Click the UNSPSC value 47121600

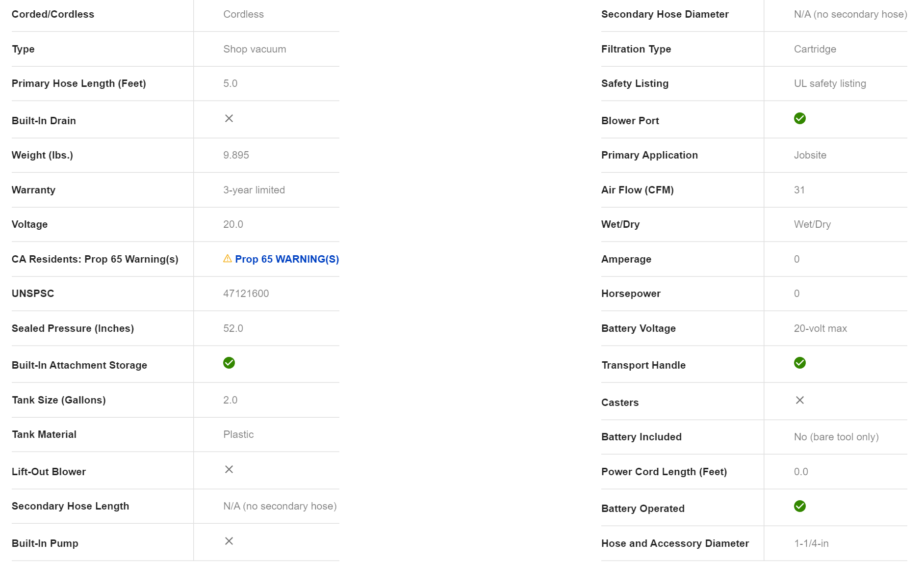click(246, 294)
